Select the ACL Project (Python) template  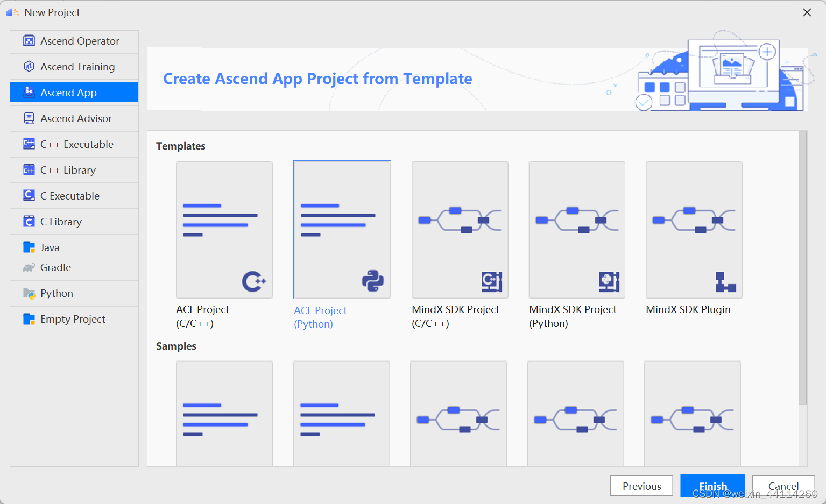[x=342, y=230]
